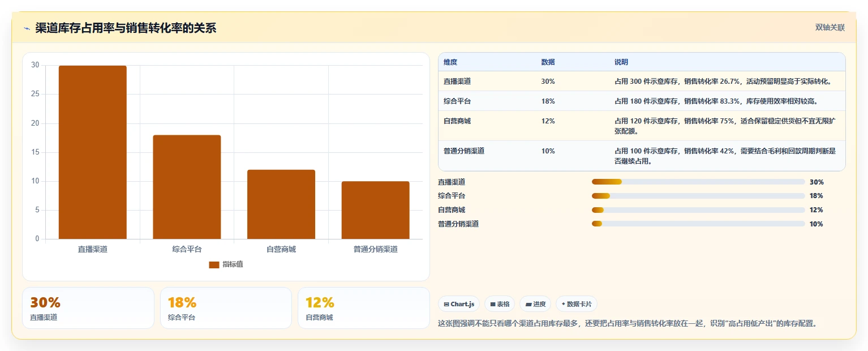Click the 12% value in table
The height and width of the screenshot is (351, 868).
[548, 121]
